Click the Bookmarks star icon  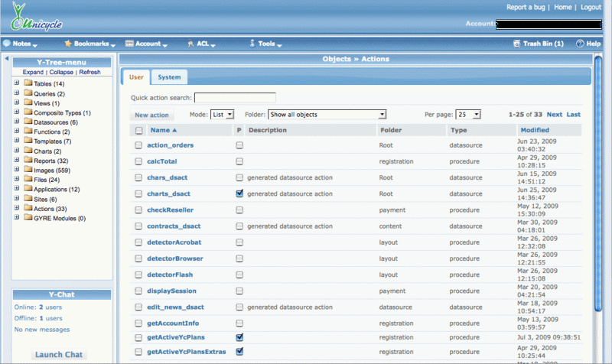click(68, 44)
